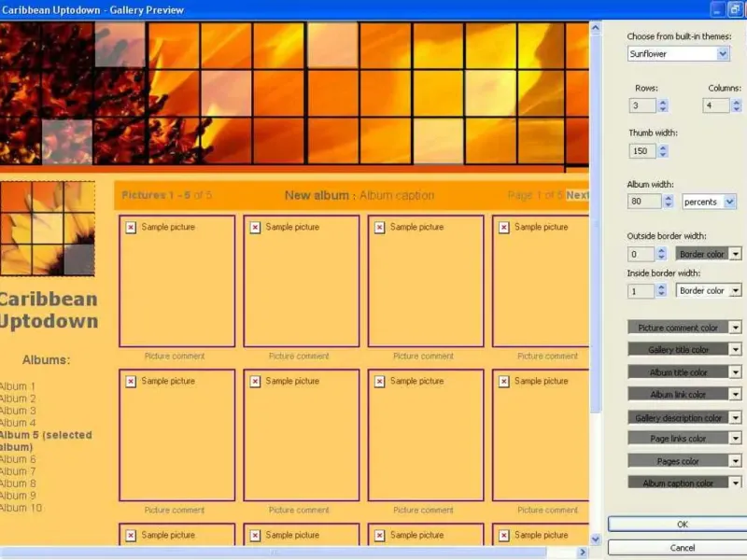Image resolution: width=747 pixels, height=560 pixels.
Task: Click the sunflower gallery logo thumbnail
Action: 48,229
